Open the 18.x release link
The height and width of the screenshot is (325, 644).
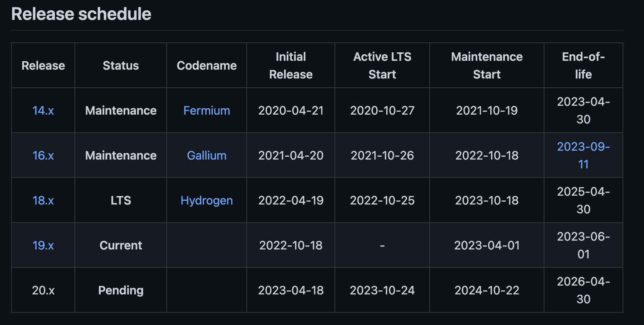43,200
